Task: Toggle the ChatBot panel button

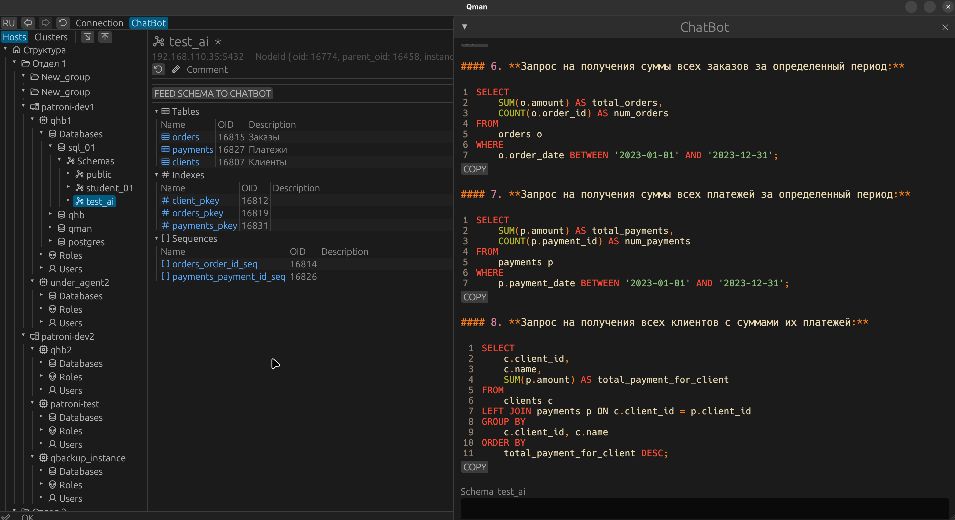Action: pyautogui.click(x=148, y=22)
